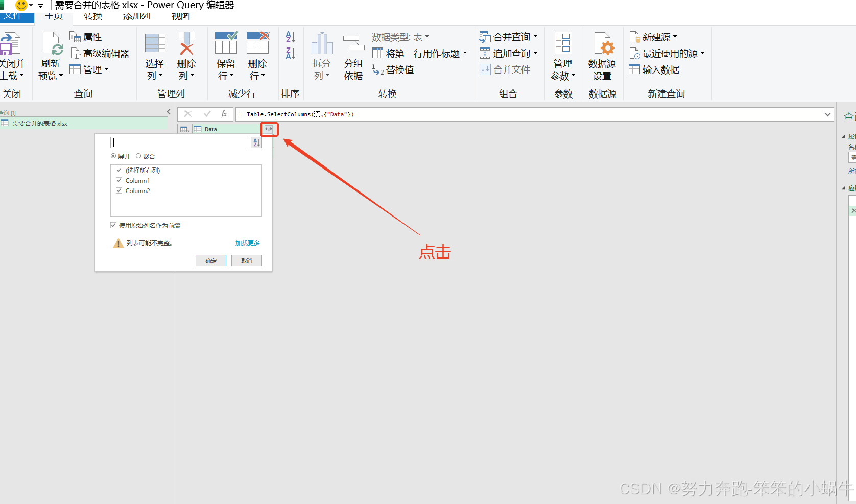Sort ascending with the A-Z icon

[x=291, y=37]
